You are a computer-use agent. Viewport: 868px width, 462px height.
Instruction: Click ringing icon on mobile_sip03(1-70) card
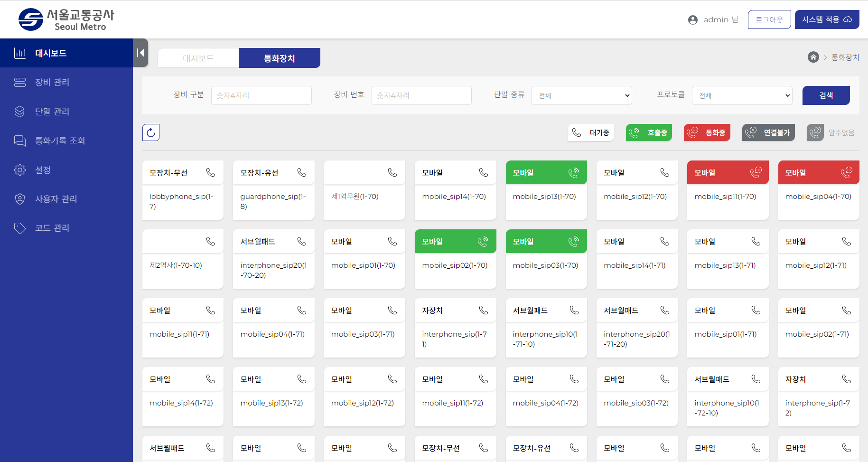tap(574, 241)
